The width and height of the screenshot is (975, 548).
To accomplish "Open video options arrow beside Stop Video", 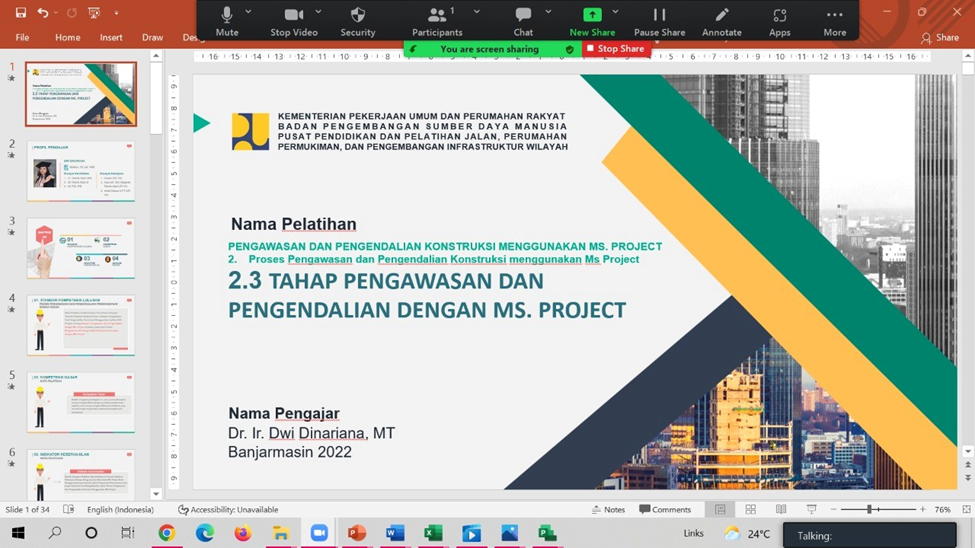I will point(318,12).
